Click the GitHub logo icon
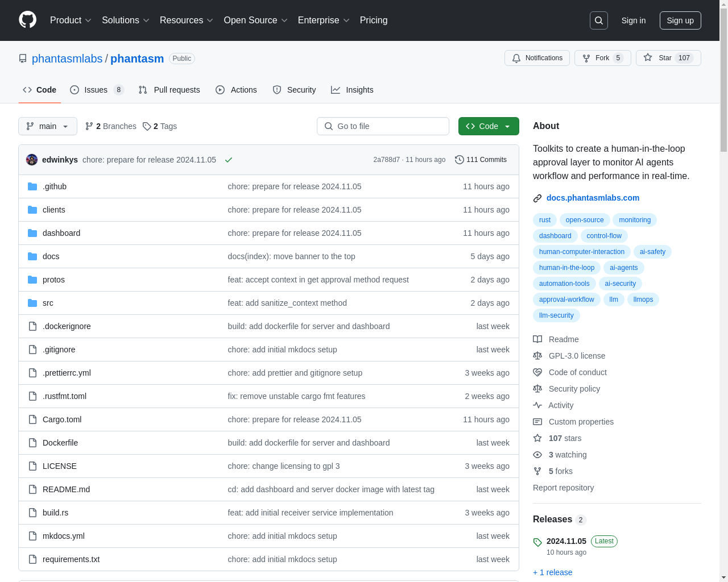Screen dimensions: 728x582 coord(27,20)
